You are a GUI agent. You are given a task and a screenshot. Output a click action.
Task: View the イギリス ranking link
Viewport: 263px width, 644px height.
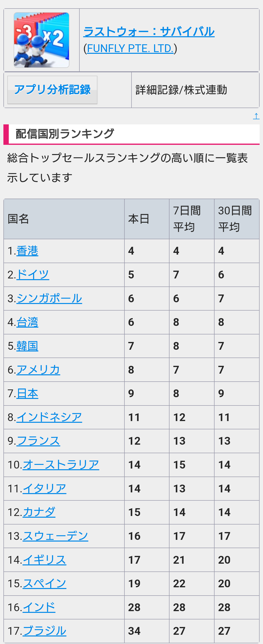44,560
